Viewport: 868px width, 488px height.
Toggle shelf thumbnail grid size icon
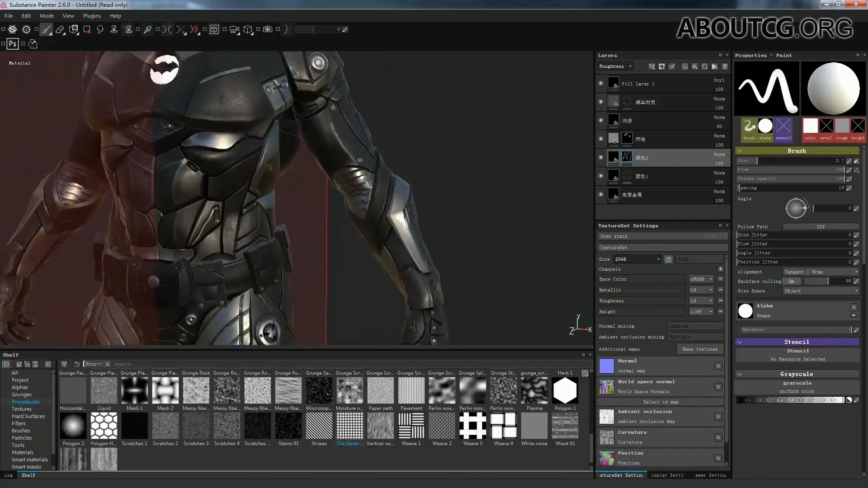pos(585,373)
